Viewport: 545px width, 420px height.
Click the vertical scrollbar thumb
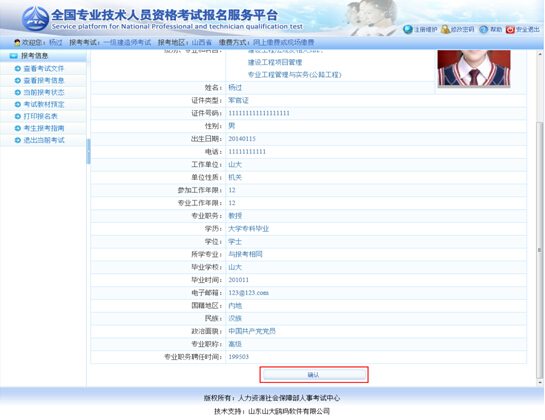click(x=539, y=250)
